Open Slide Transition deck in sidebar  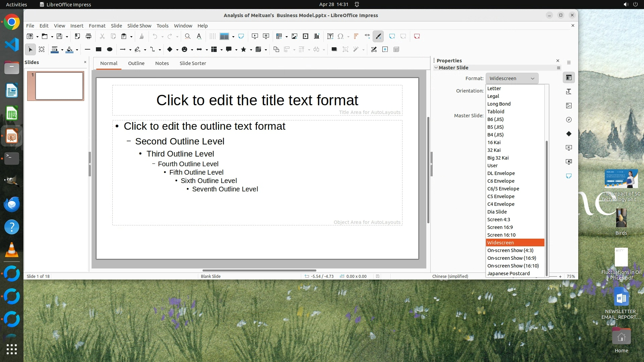point(569,148)
